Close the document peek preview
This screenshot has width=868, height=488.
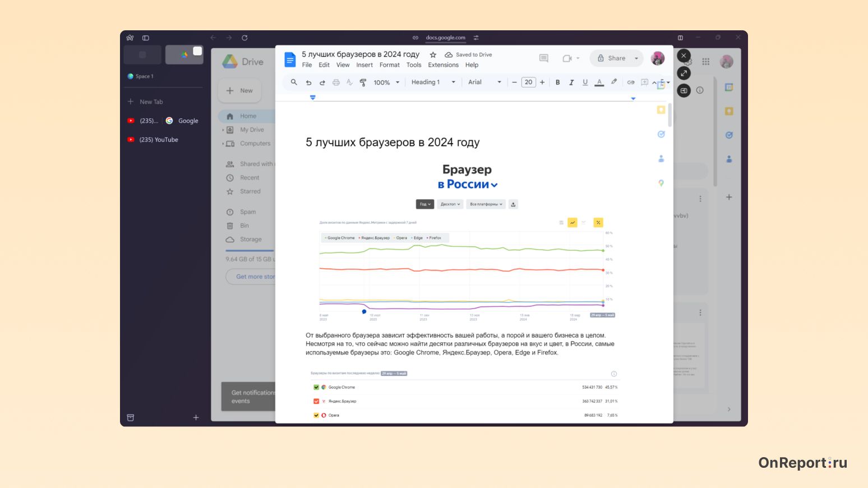(x=684, y=56)
